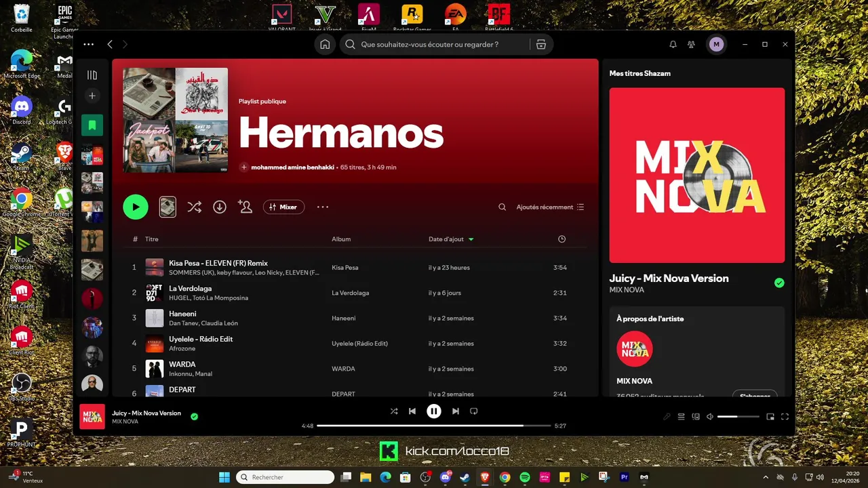The image size is (868, 488).
Task: Open the Ajoutés récemment sort dropdown
Action: click(550, 207)
